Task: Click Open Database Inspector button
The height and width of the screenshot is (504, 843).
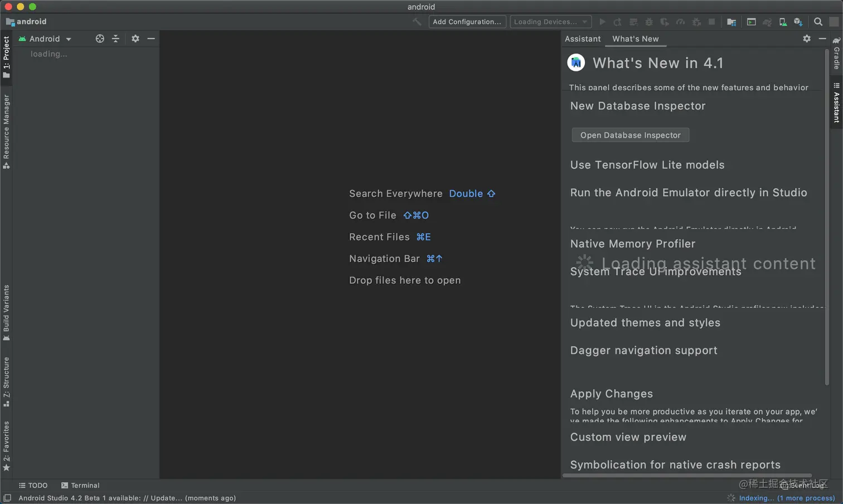Action: (x=631, y=135)
